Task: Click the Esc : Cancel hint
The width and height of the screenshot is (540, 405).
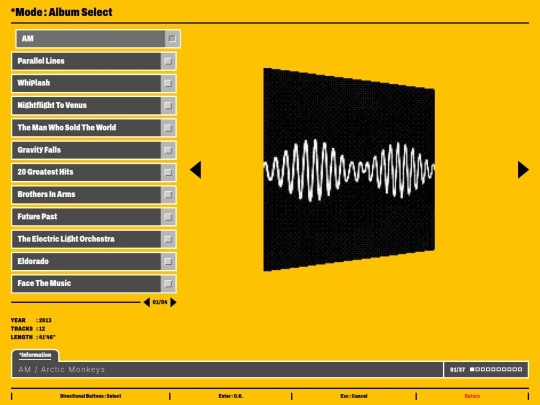Action: tap(354, 396)
